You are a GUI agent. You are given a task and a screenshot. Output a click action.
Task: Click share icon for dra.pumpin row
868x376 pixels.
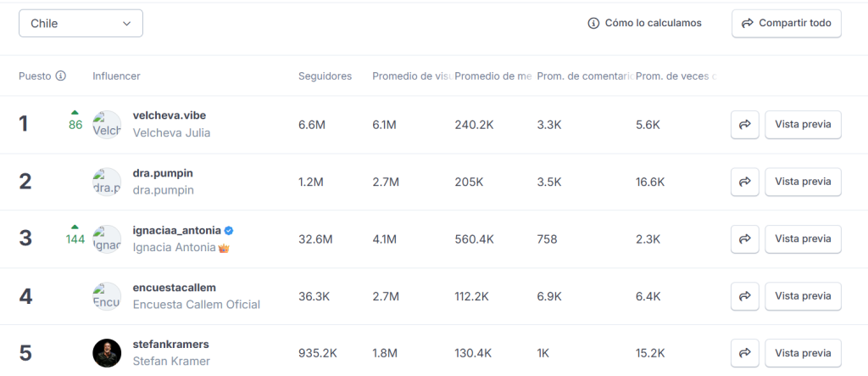click(744, 182)
